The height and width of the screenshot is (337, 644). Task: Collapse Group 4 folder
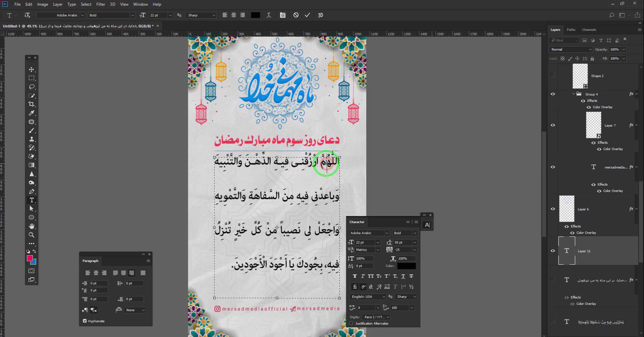click(574, 94)
